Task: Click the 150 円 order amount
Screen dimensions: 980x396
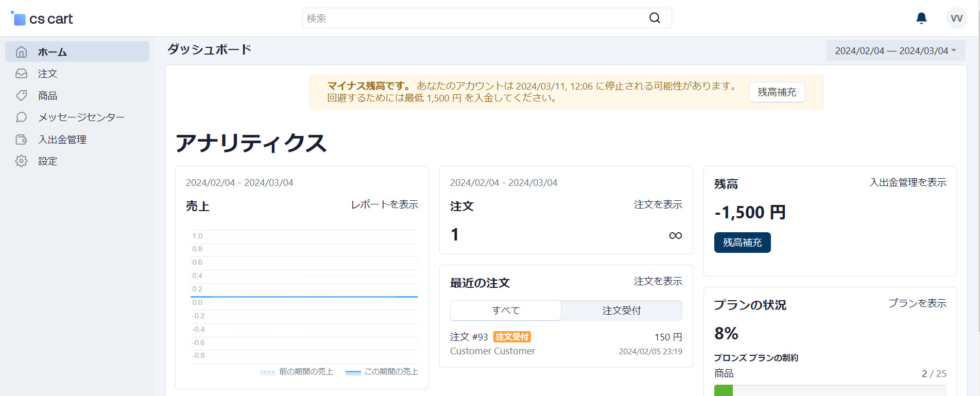Action: [x=668, y=337]
